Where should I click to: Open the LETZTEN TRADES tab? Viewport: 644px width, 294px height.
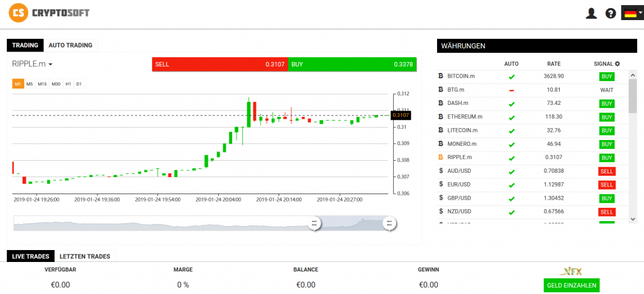coord(85,256)
